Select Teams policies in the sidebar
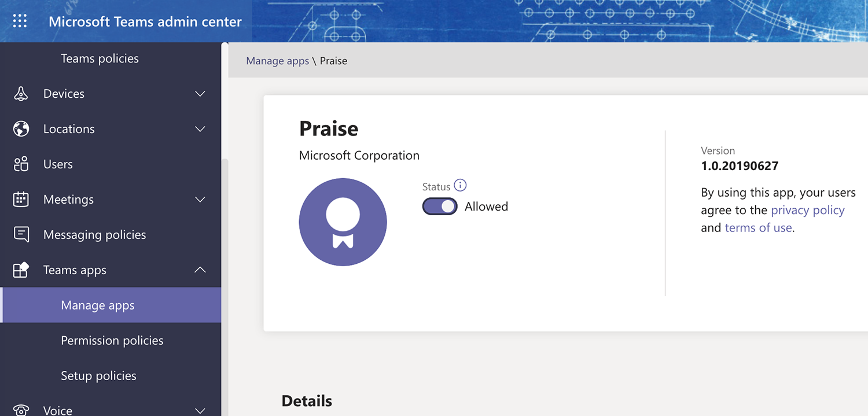 point(100,58)
